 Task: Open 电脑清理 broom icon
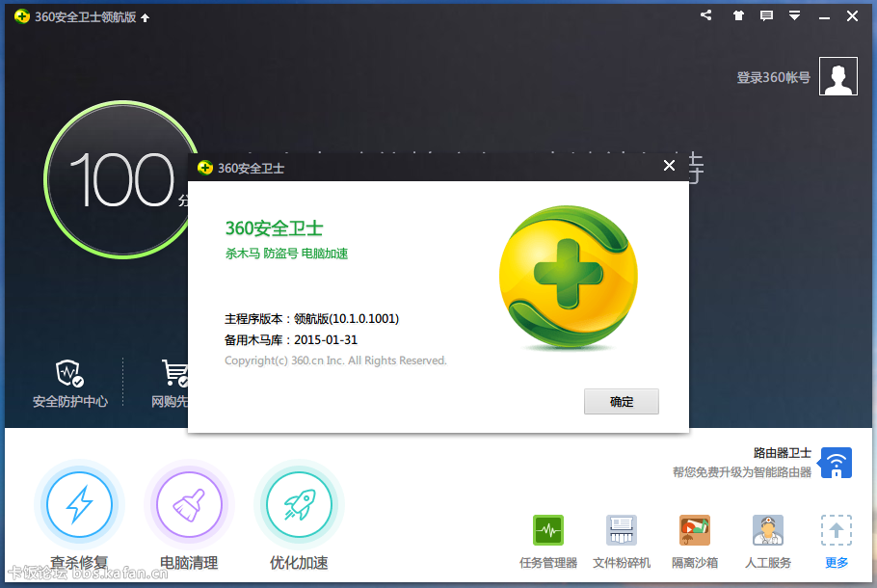coord(189,505)
